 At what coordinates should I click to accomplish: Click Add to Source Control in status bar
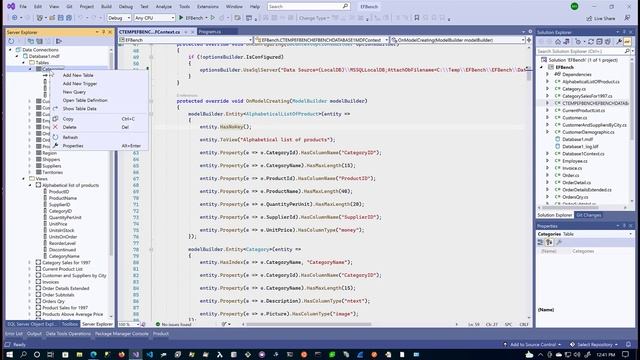click(533, 345)
